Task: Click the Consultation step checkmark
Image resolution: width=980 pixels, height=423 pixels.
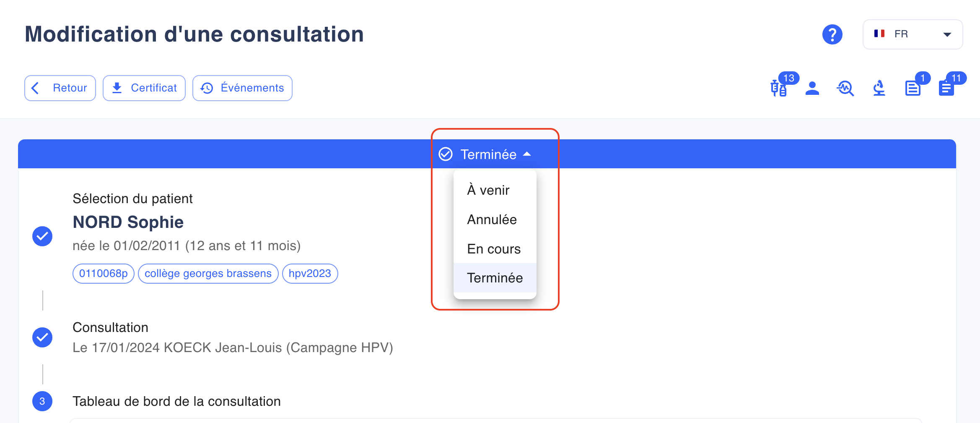Action: pos(42,337)
